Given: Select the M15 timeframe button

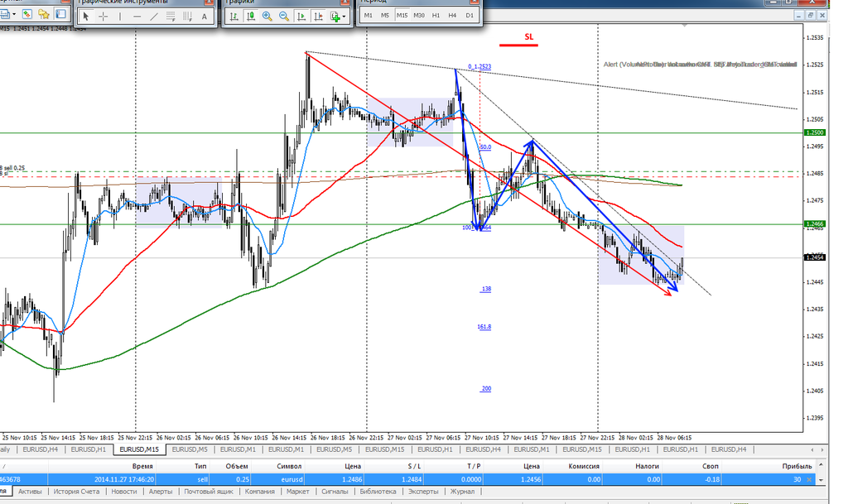Looking at the screenshot, I should pyautogui.click(x=402, y=15).
